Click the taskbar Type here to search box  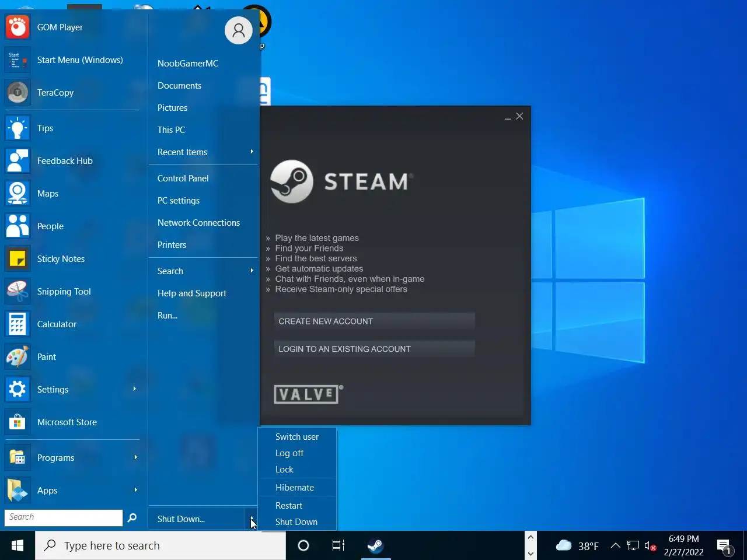point(160,545)
